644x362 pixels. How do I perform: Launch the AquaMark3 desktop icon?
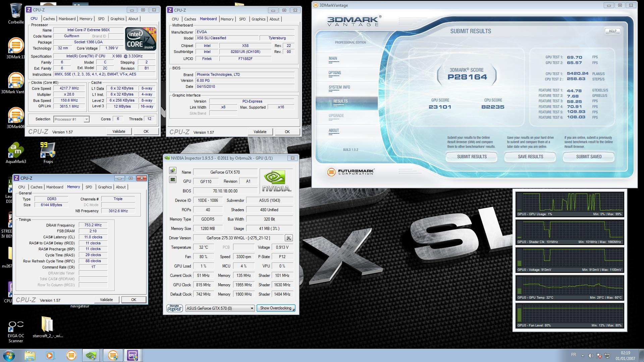click(x=16, y=153)
